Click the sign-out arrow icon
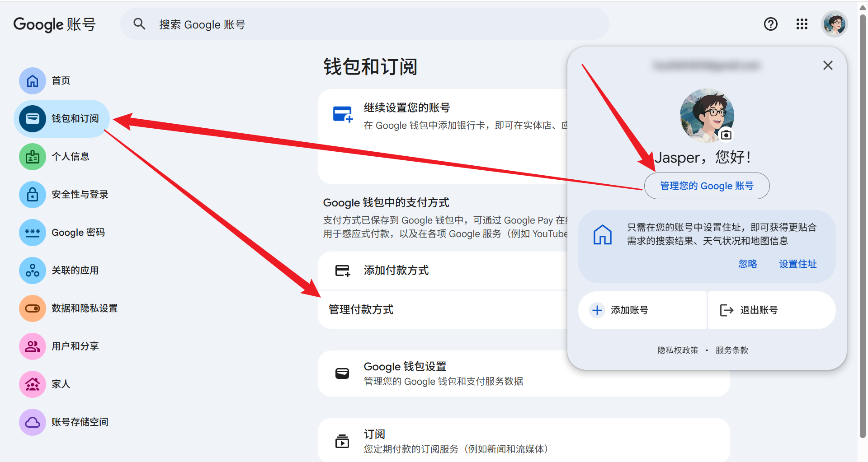 pyautogui.click(x=726, y=310)
